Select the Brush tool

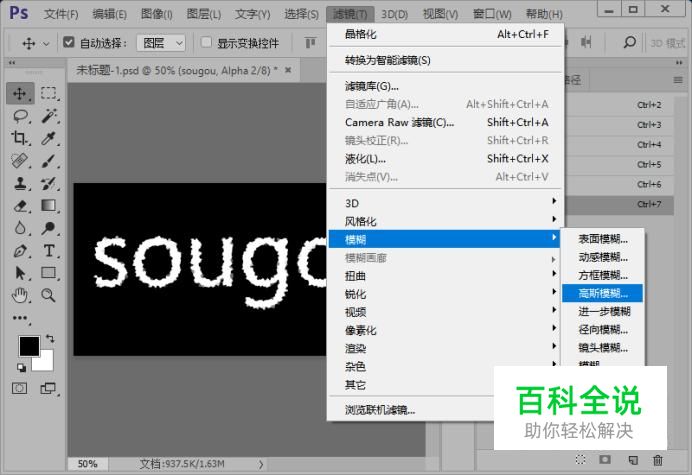click(x=49, y=161)
